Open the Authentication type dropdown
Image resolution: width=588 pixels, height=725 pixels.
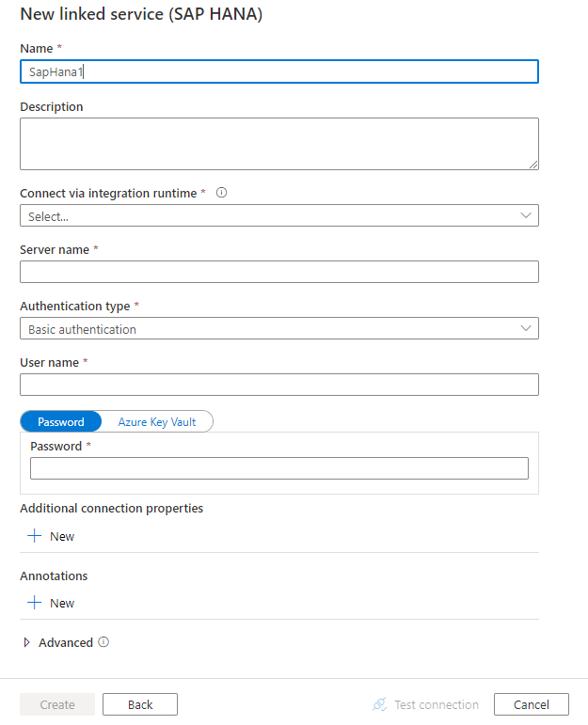[278, 329]
